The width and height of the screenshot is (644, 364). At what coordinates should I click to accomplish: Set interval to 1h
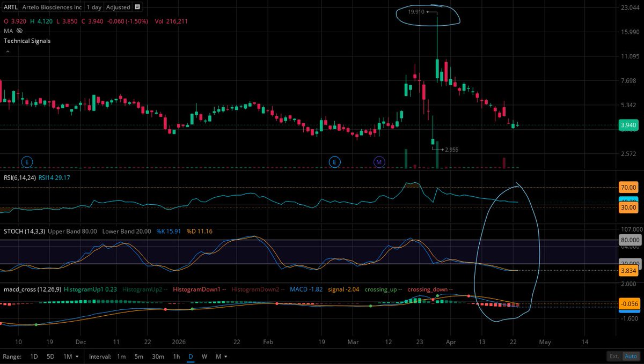pyautogui.click(x=176, y=356)
